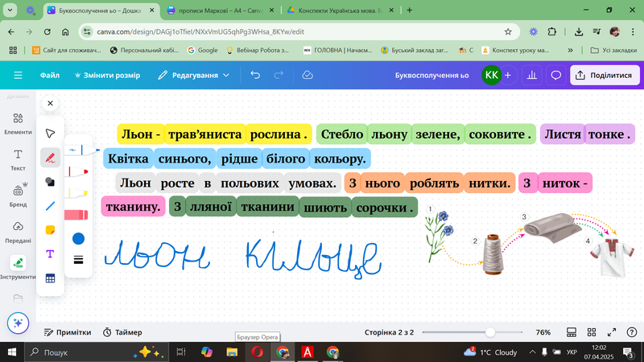This screenshot has height=362, width=644.
Task: Open the Елементи panel
Action: pos(18,124)
